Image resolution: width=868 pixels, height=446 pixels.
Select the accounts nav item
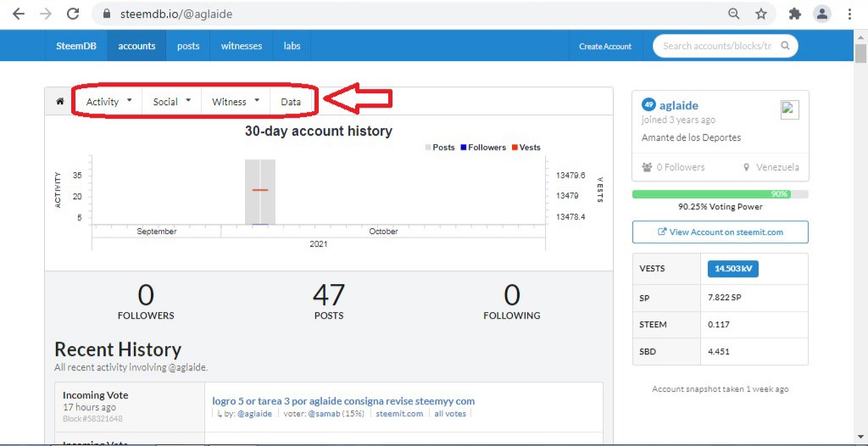[136, 46]
